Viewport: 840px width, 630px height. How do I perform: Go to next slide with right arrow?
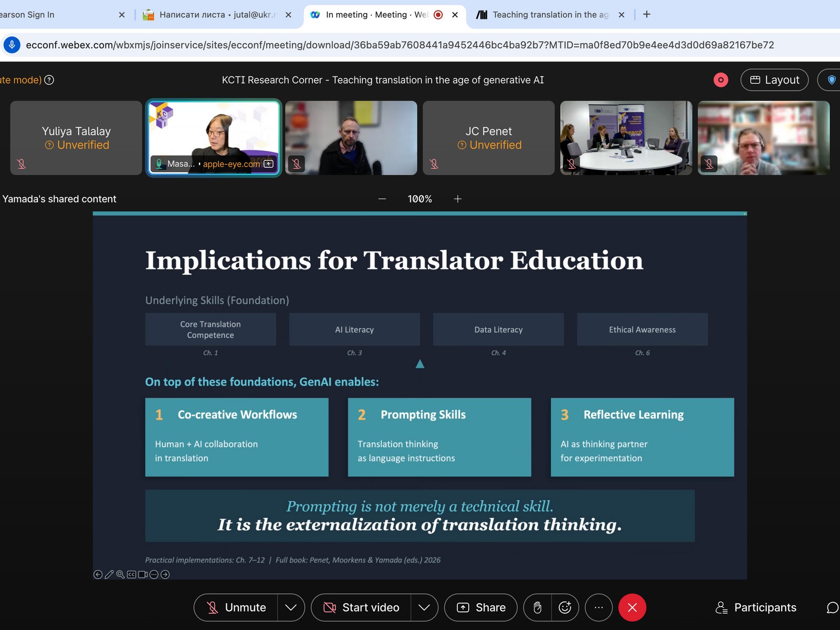click(165, 574)
